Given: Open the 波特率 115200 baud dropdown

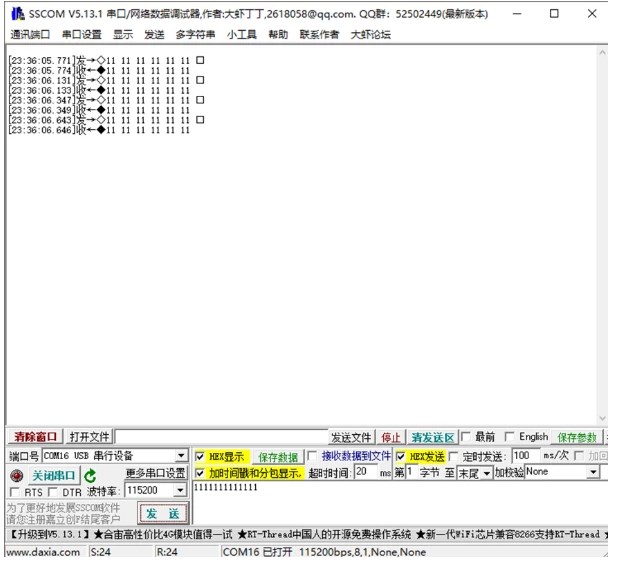Looking at the screenshot, I should [180, 490].
